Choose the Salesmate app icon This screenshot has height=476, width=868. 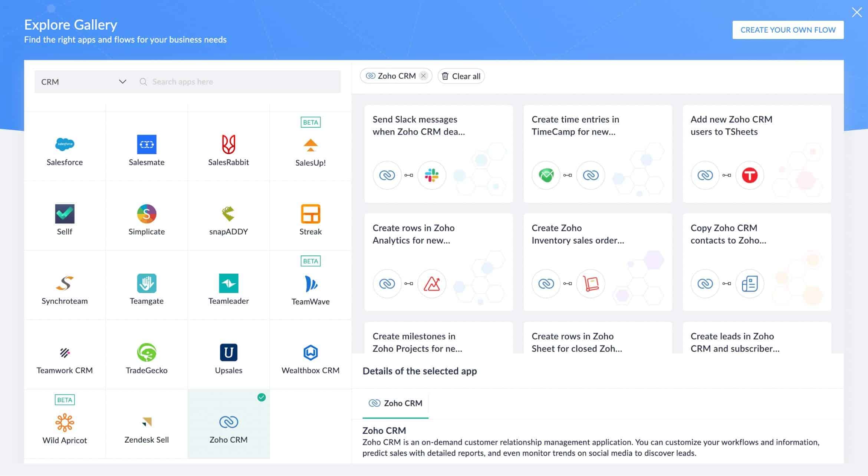(x=147, y=144)
